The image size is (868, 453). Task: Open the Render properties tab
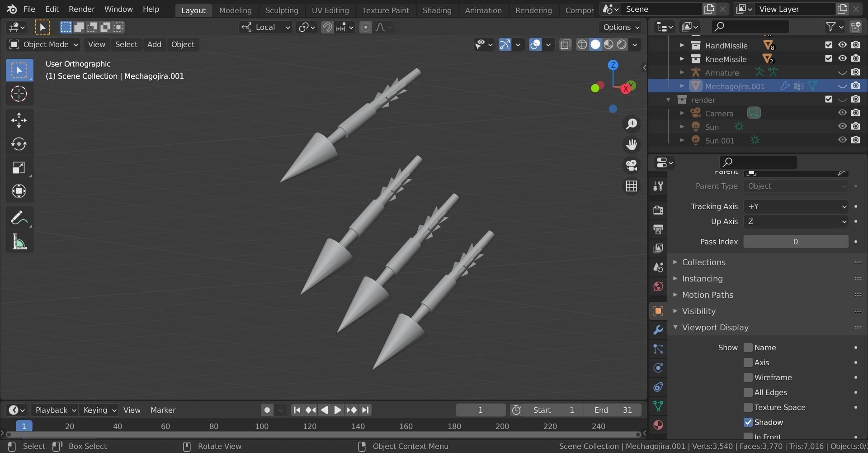(x=658, y=210)
